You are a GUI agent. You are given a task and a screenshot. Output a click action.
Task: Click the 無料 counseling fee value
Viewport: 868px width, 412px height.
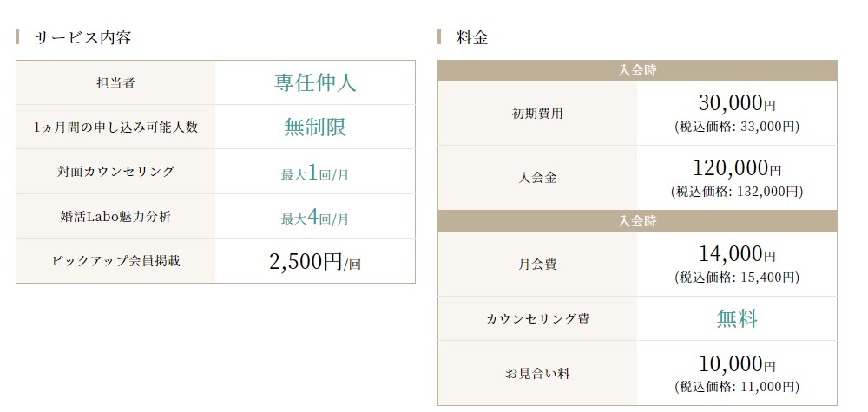click(x=737, y=318)
